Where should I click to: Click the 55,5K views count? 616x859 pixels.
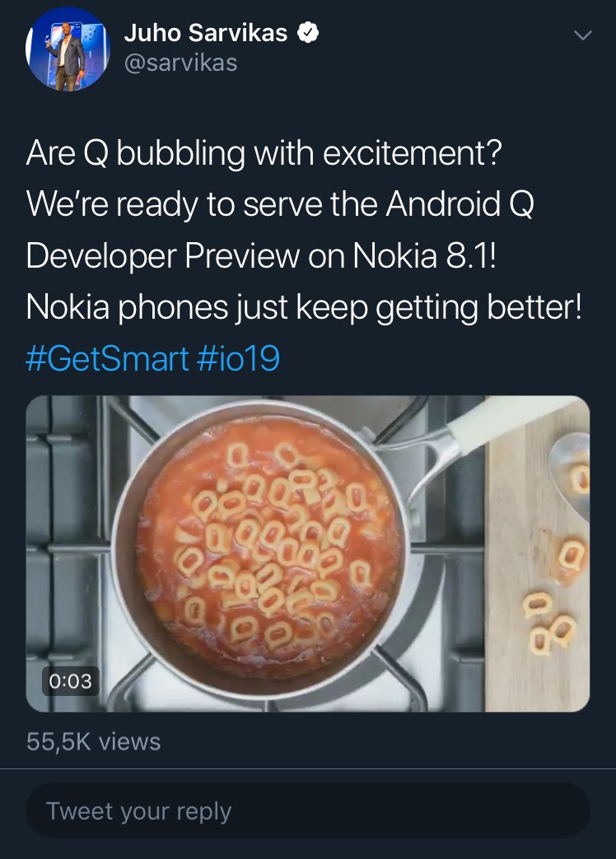[x=94, y=742]
